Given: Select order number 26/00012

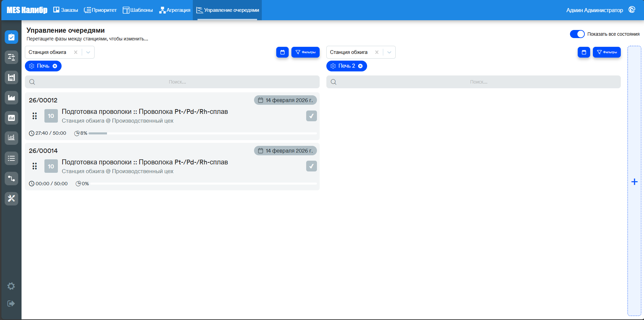Looking at the screenshot, I should [43, 100].
